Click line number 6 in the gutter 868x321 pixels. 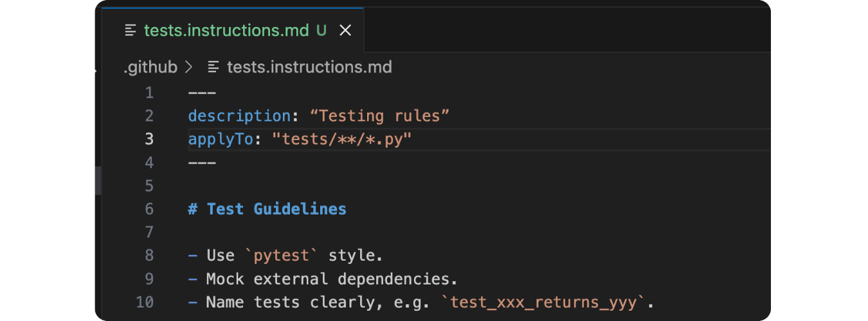coord(149,209)
